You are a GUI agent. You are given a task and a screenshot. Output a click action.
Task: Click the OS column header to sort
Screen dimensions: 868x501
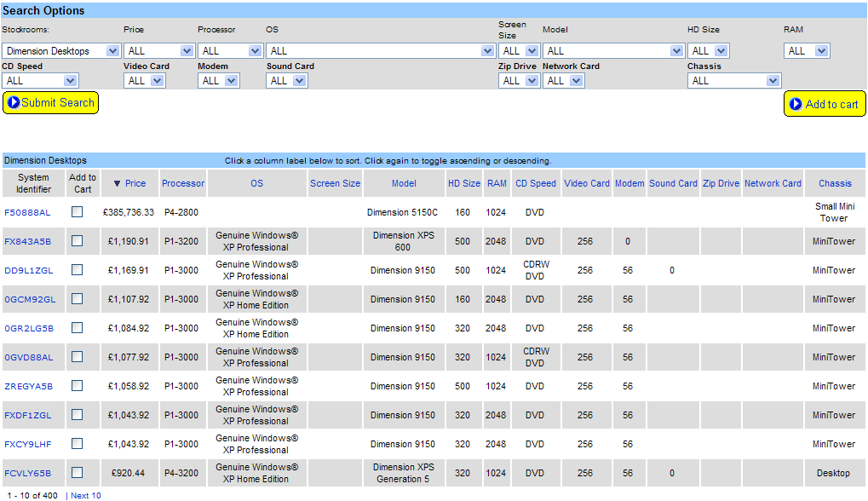click(257, 183)
